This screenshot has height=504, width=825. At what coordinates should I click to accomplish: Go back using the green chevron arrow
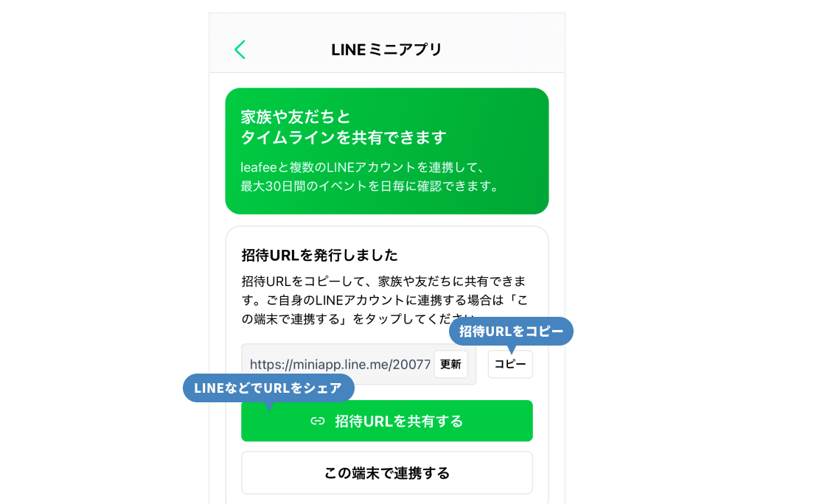point(240,49)
